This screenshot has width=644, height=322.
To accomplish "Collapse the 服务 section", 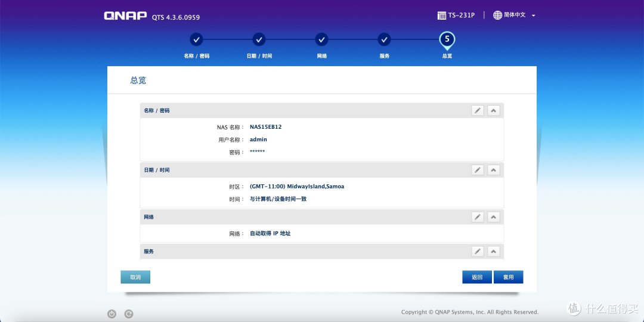I will (x=493, y=252).
